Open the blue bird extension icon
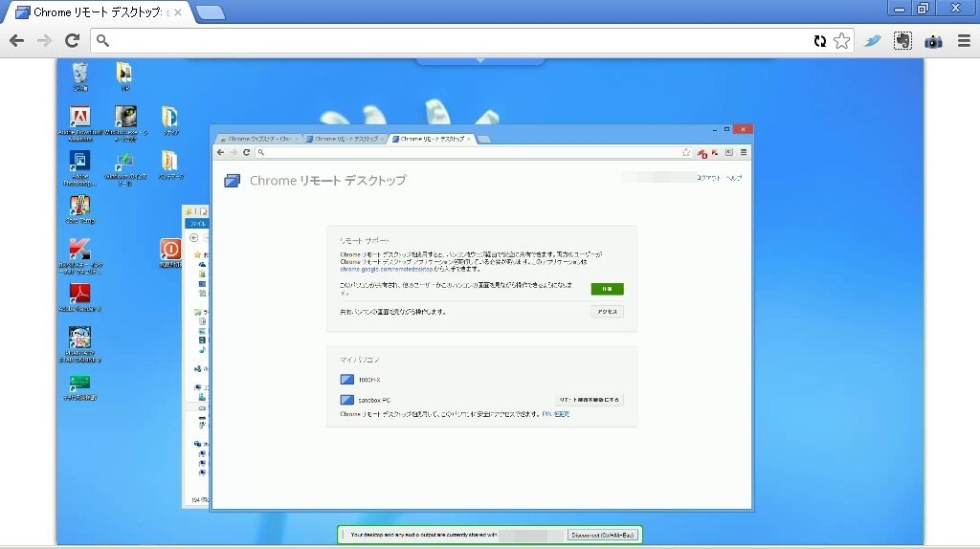 tap(873, 41)
